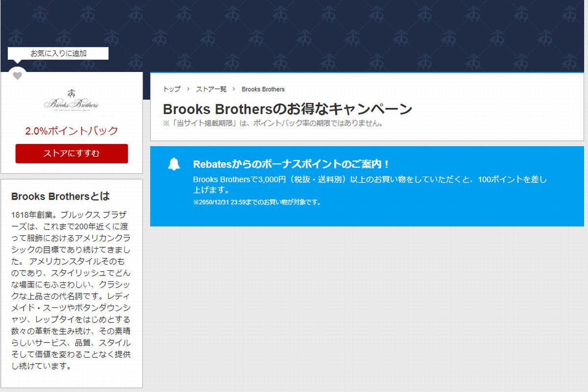Image resolution: width=588 pixels, height=392 pixels.
Task: Click the 1818年創業 description paragraph
Action: click(71, 291)
